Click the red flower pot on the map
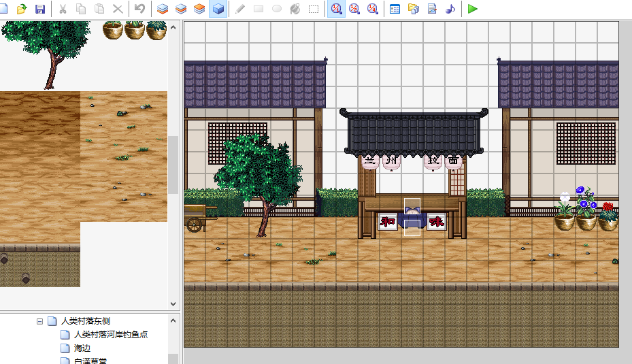The height and width of the screenshot is (364, 632). [x=608, y=216]
